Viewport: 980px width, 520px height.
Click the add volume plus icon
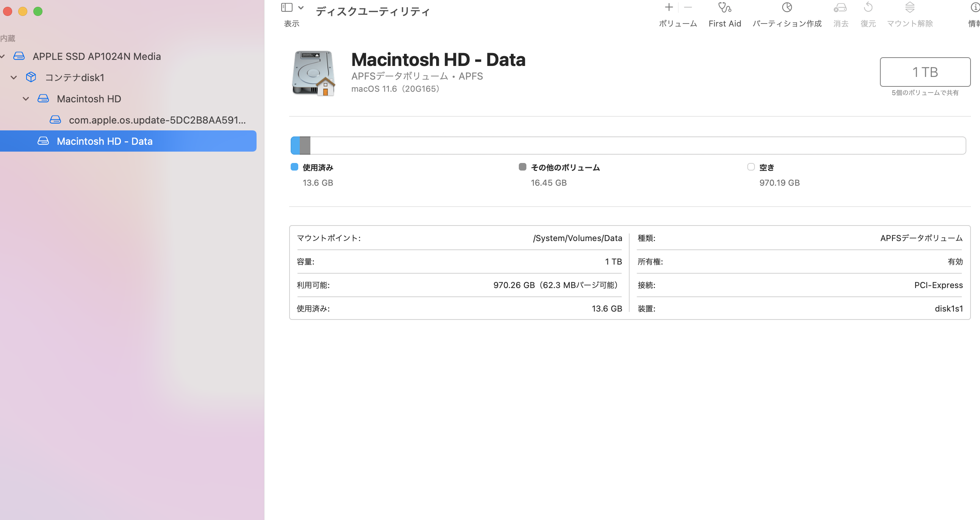(x=668, y=8)
